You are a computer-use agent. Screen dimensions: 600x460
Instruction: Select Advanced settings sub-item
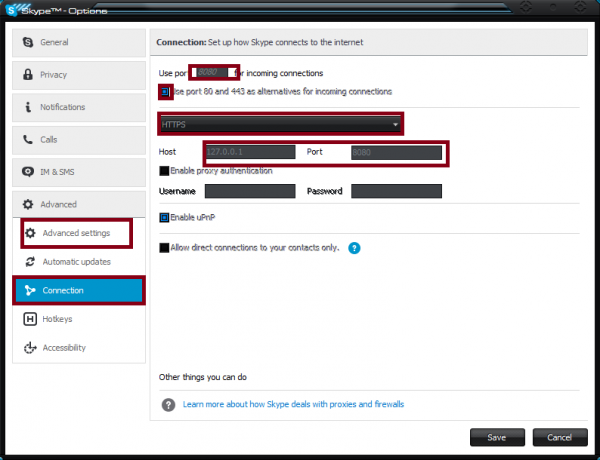click(x=77, y=233)
